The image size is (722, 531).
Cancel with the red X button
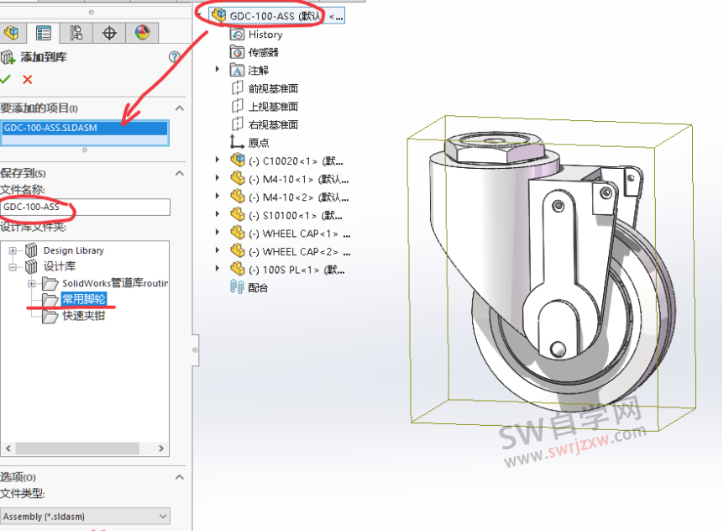click(x=28, y=79)
